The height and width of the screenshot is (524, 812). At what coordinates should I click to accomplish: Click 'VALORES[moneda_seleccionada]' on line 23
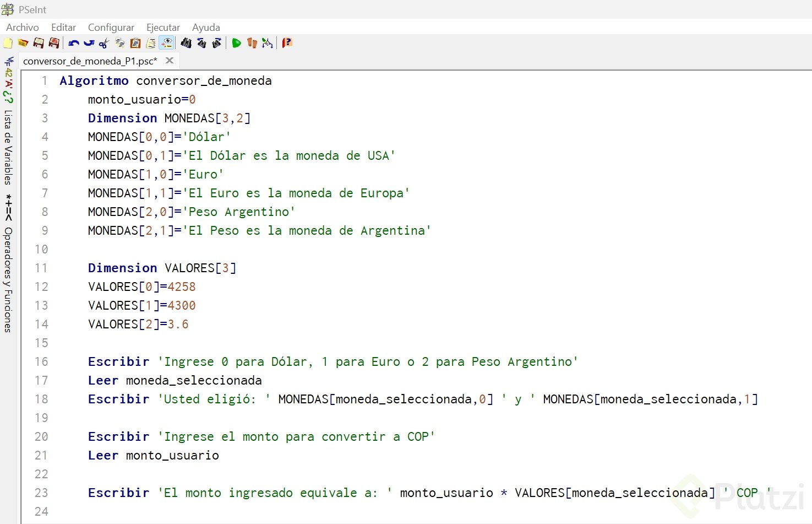[615, 493]
